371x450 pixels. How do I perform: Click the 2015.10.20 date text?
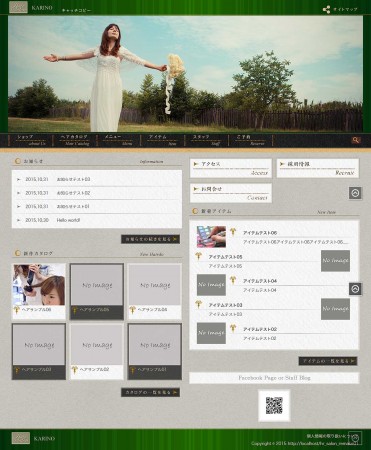pyautogui.click(x=37, y=220)
